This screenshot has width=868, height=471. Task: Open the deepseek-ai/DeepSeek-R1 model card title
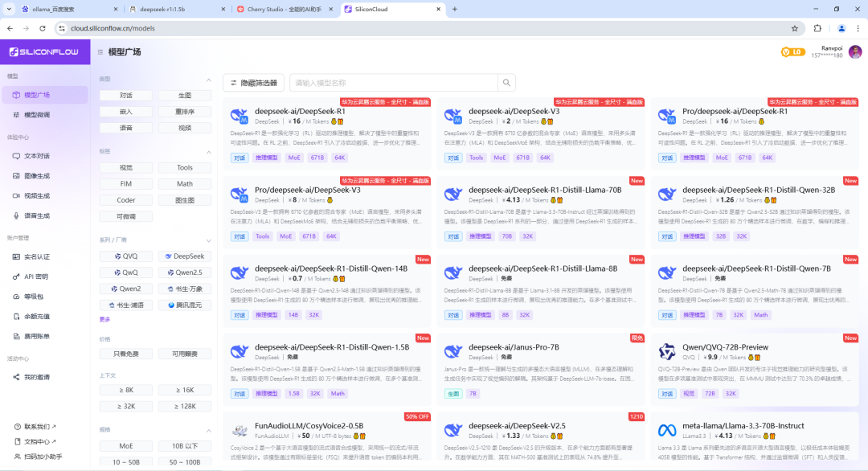coord(300,111)
